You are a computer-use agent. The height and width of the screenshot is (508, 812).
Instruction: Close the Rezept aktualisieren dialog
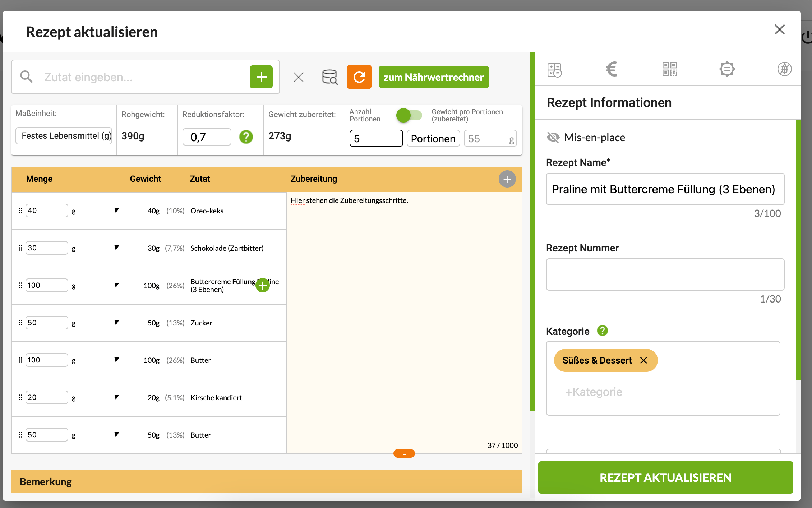[780, 29]
